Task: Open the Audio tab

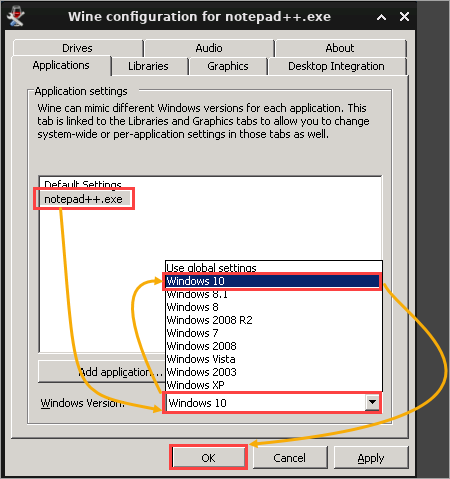Action: pyautogui.click(x=209, y=48)
